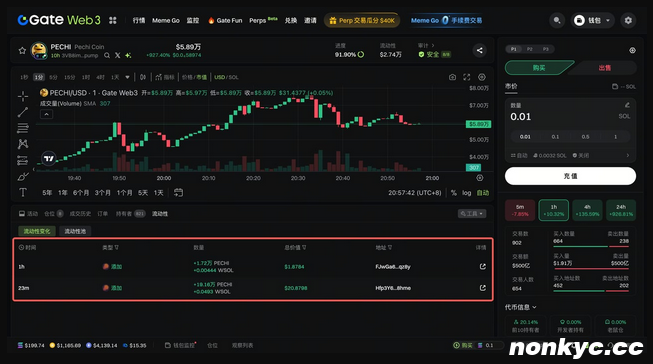Screen dimensions: 653x364
Task: Open chart settings in the chart toolbar
Action: click(482, 77)
